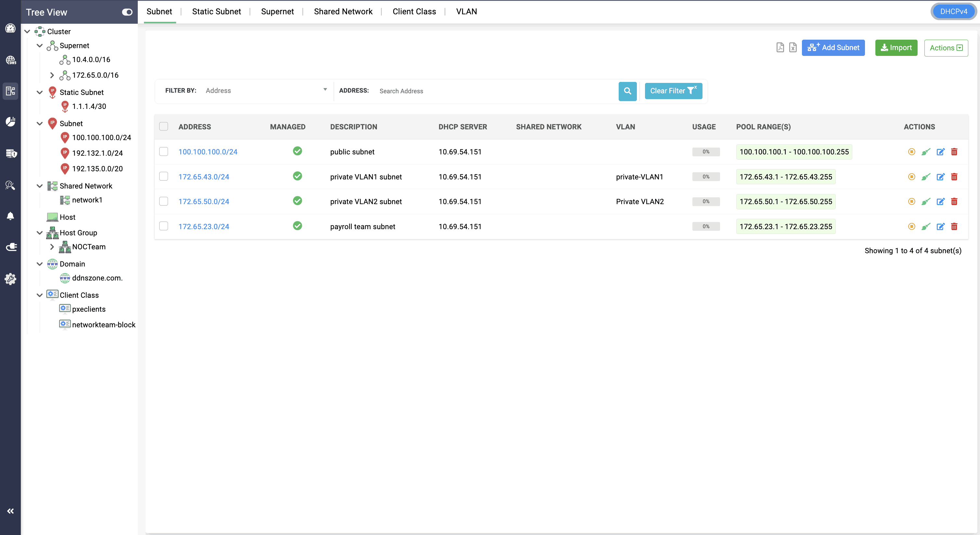Open settings gear icon in sidebar
The image size is (980, 535).
click(10, 279)
